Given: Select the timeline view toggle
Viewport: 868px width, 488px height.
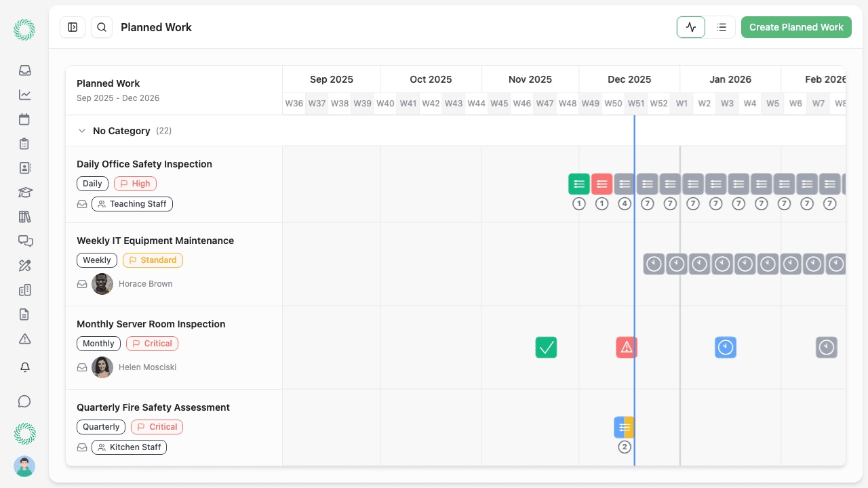Looking at the screenshot, I should 690,27.
